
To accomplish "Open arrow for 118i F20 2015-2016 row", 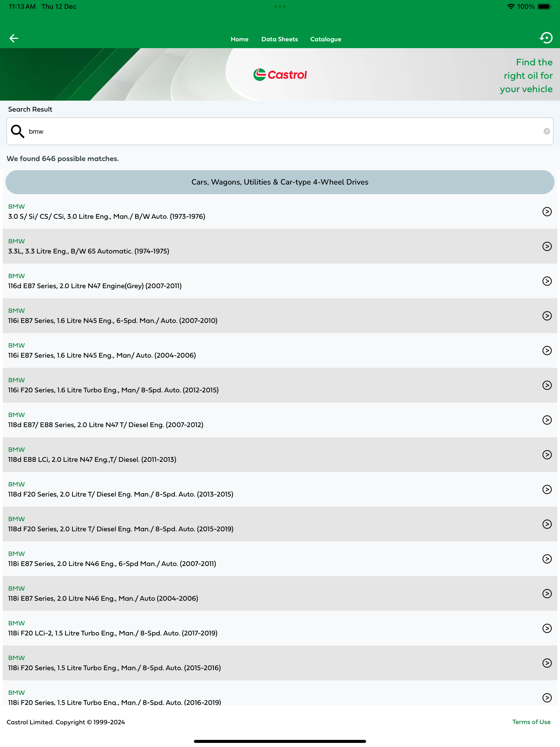I will coord(547,663).
